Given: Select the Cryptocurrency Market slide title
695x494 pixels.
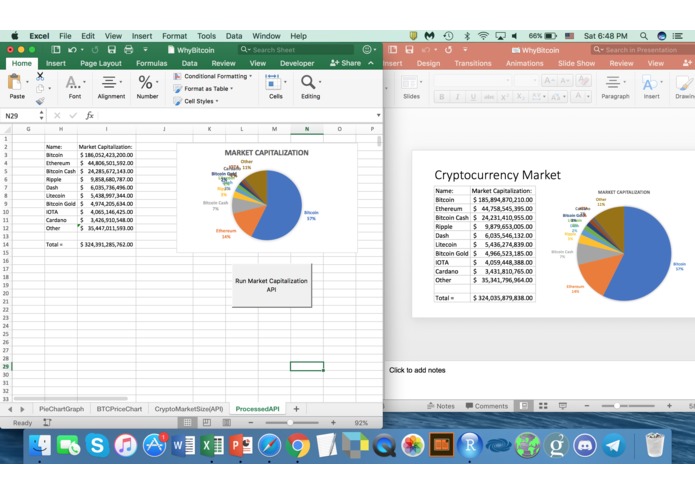Looking at the screenshot, I should click(x=497, y=175).
